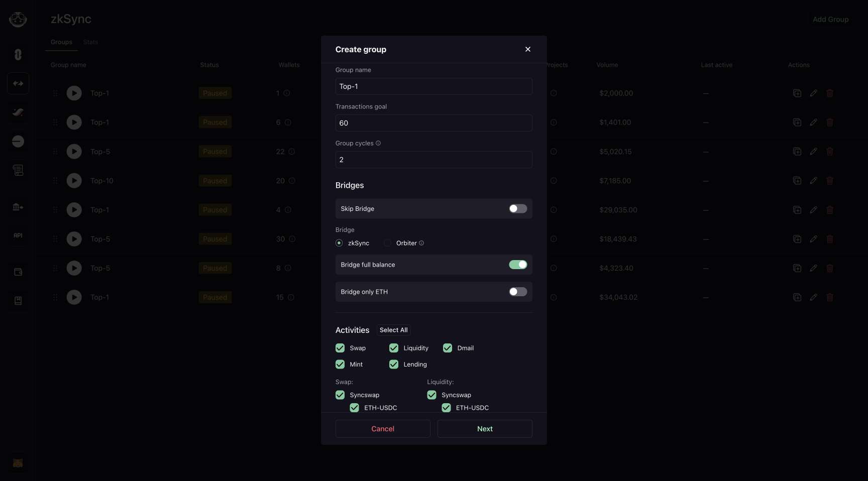This screenshot has width=868, height=481.
Task: Click the $29,035.00 volume value
Action: (x=618, y=210)
